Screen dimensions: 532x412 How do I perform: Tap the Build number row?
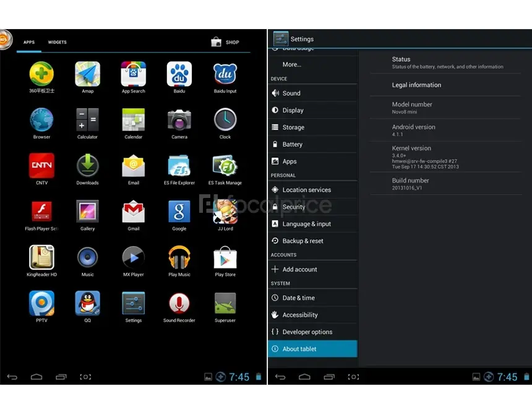445,184
